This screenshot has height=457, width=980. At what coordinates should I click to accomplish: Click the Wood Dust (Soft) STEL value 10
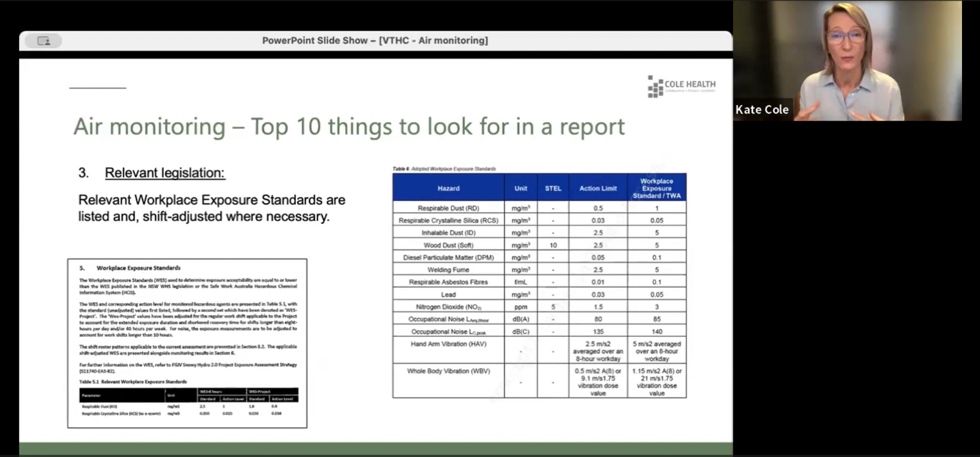[x=553, y=245]
